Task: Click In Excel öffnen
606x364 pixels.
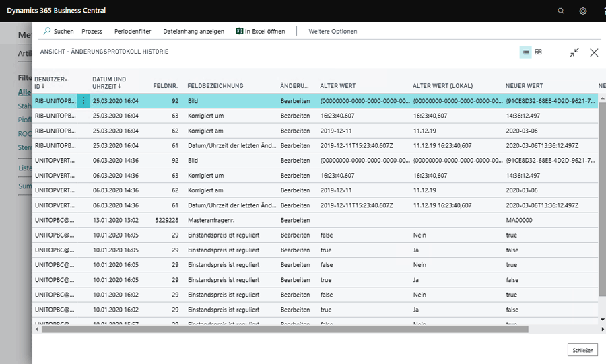Action: tap(265, 31)
